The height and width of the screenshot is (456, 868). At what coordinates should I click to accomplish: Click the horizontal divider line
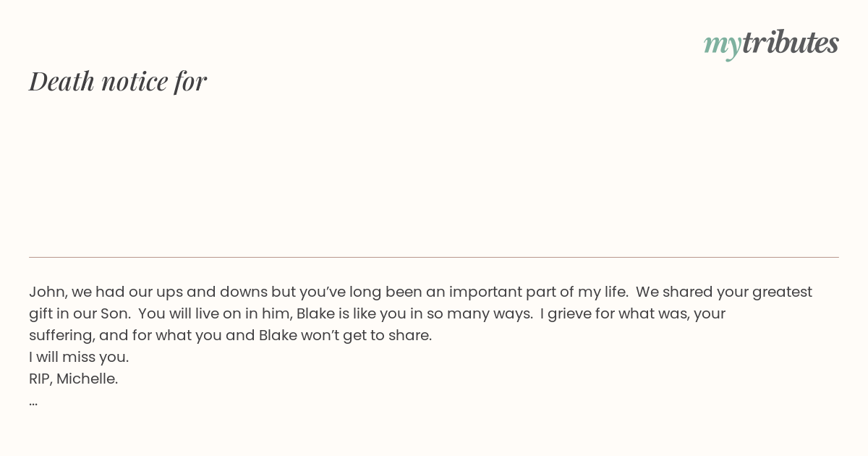434,257
